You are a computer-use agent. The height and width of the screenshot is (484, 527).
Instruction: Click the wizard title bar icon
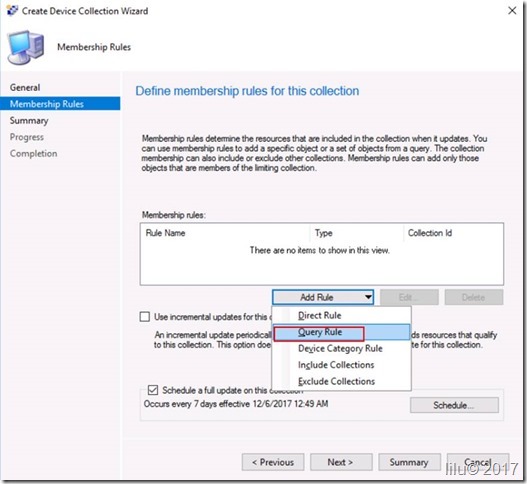pos(12,10)
